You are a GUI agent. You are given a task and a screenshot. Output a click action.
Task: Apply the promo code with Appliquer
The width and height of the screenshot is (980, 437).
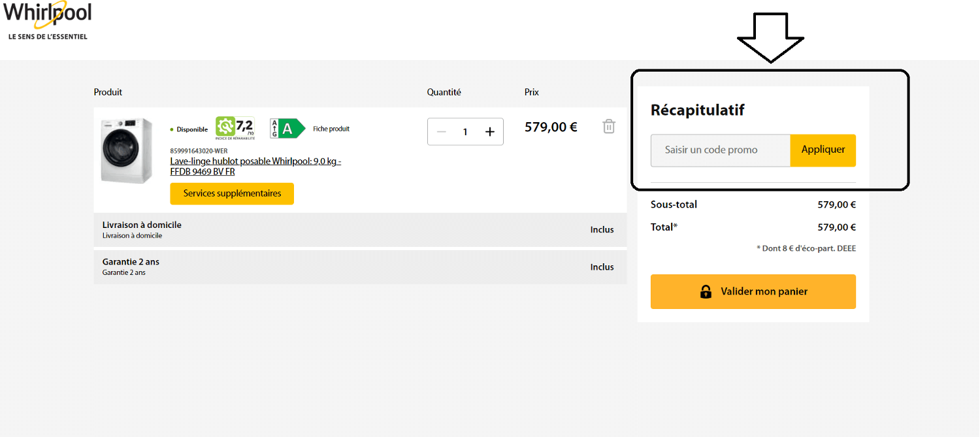coord(823,150)
